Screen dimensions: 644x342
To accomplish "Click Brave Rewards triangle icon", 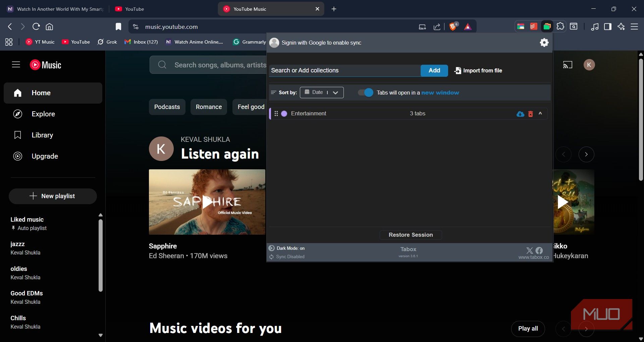I will (x=468, y=27).
